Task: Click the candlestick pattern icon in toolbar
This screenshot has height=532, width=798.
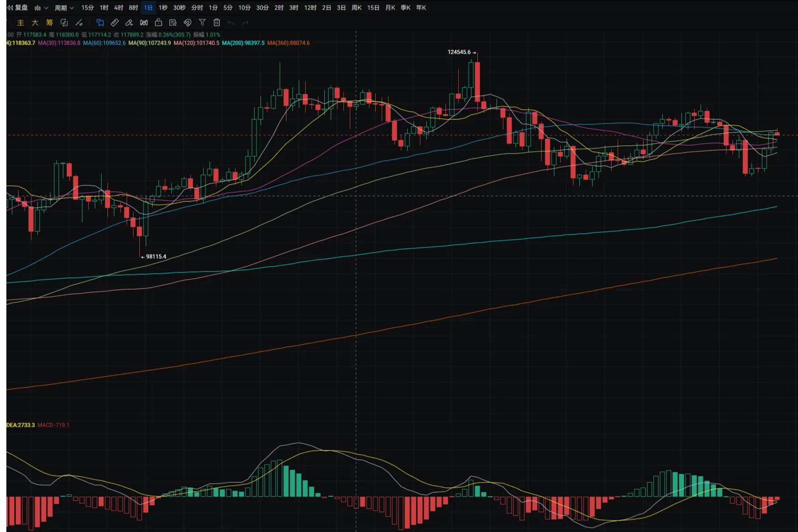Action: click(144, 23)
